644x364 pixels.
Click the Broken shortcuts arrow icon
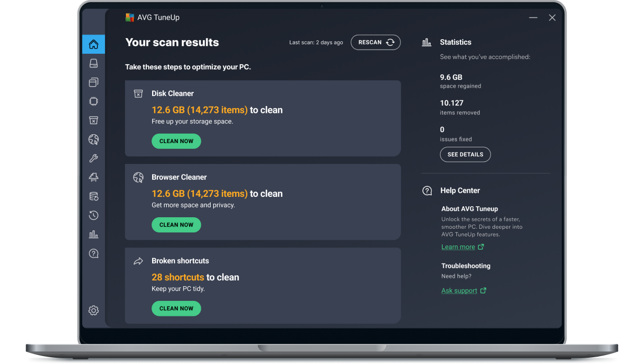[138, 261]
